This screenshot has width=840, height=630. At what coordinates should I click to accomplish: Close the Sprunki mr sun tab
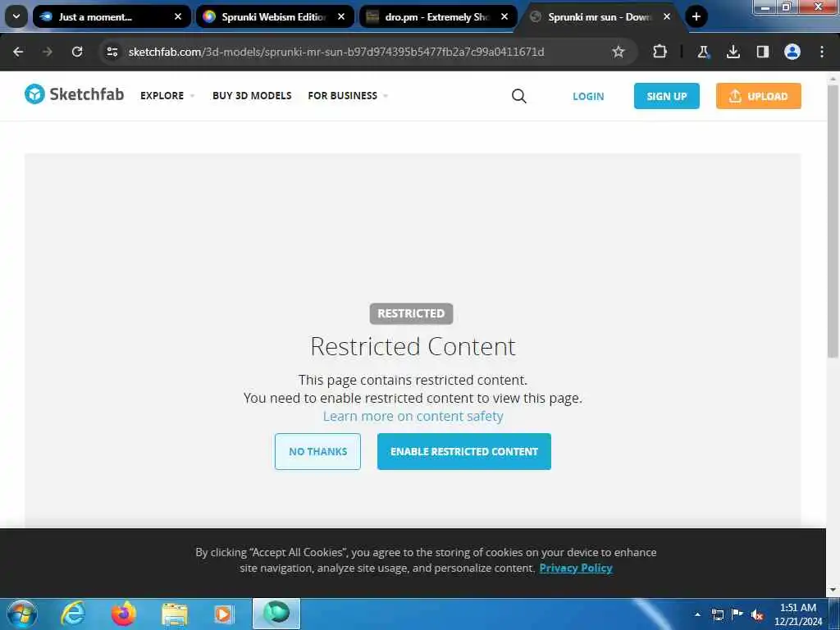point(667,16)
